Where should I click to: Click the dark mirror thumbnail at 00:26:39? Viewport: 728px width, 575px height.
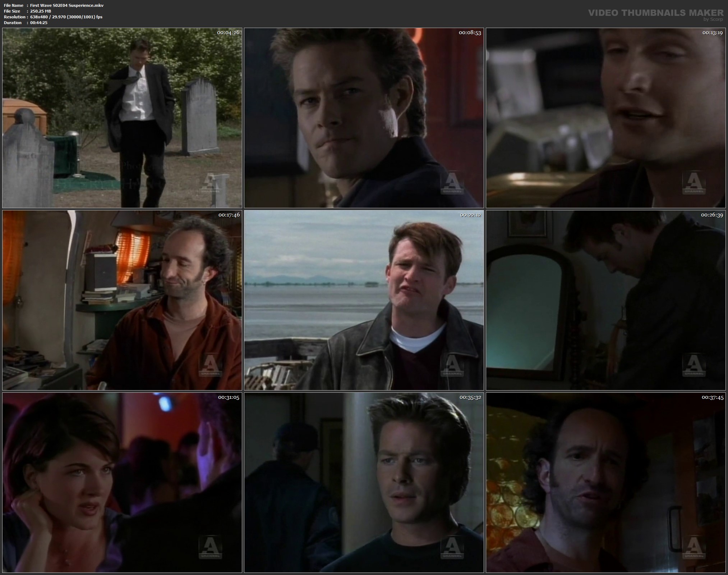(x=605, y=300)
